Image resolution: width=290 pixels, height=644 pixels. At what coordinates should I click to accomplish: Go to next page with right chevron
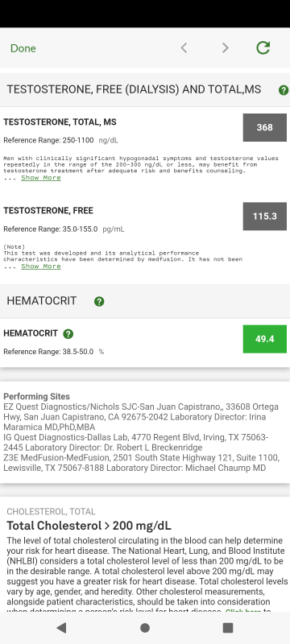225,48
